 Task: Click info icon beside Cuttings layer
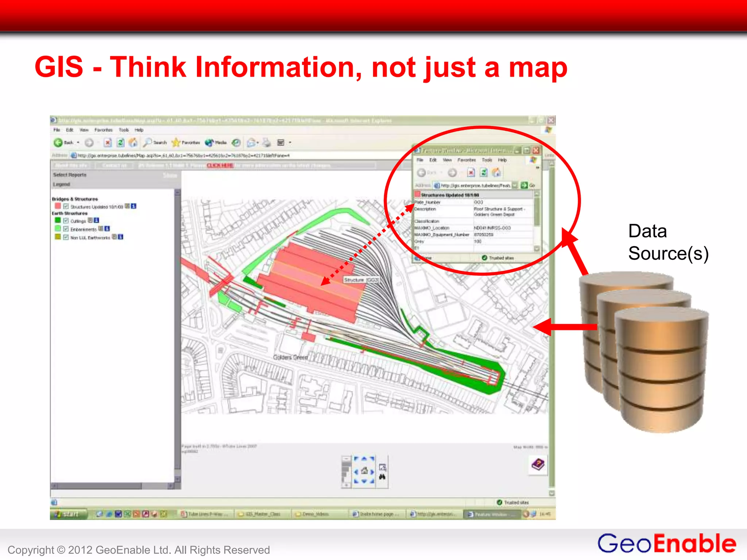point(96,220)
